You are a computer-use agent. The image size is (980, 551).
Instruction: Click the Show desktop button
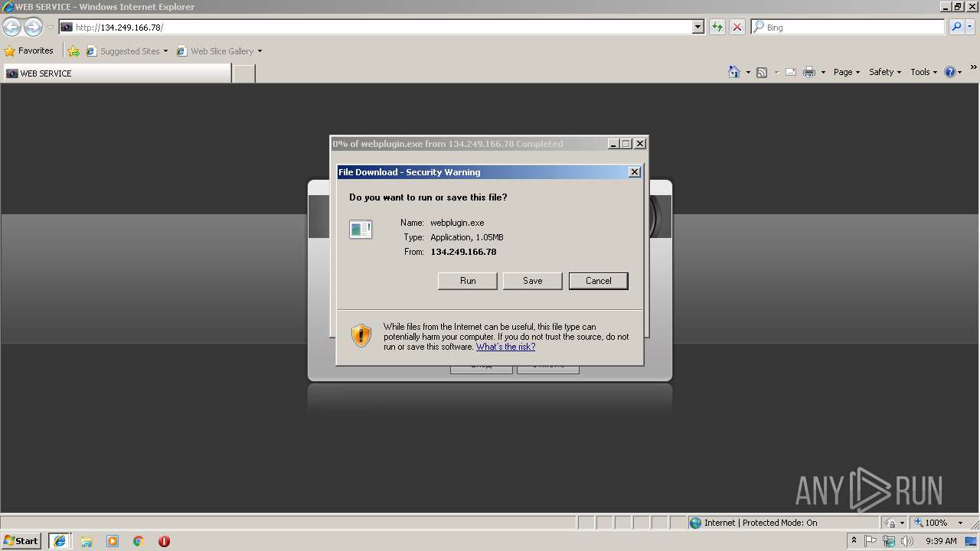pyautogui.click(x=972, y=541)
